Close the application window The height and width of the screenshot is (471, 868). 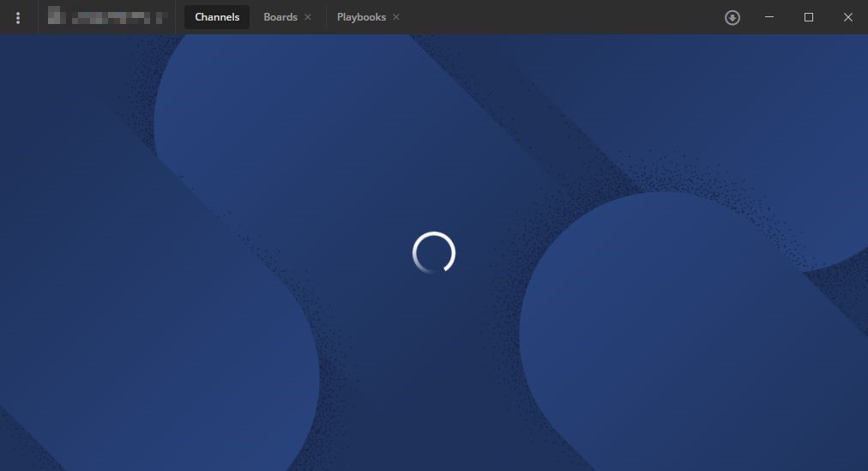[x=847, y=17]
